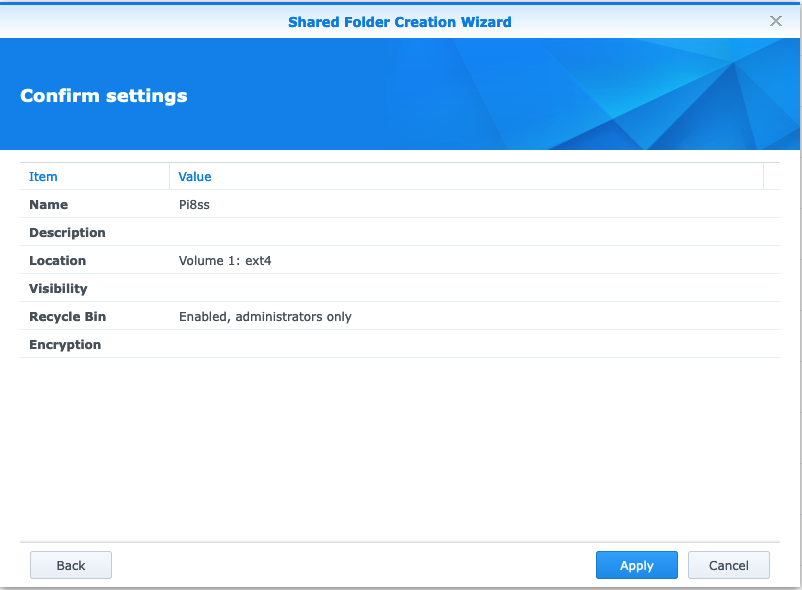Click the Apply button
This screenshot has width=802, height=590.
(x=637, y=565)
